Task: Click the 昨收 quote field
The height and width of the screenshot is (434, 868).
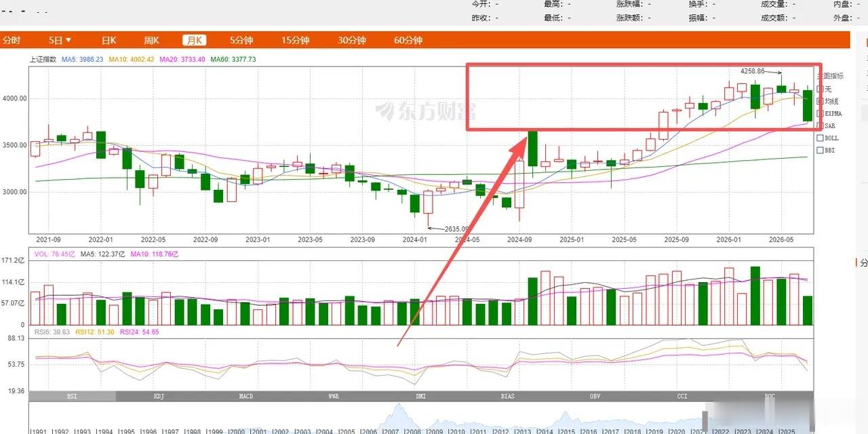Action: 486,18
